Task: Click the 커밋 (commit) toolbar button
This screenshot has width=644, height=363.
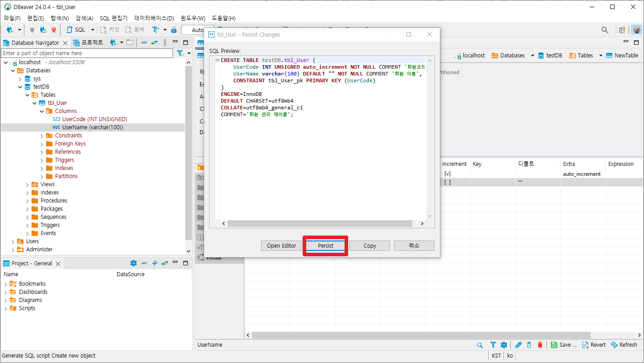Action: (110, 30)
